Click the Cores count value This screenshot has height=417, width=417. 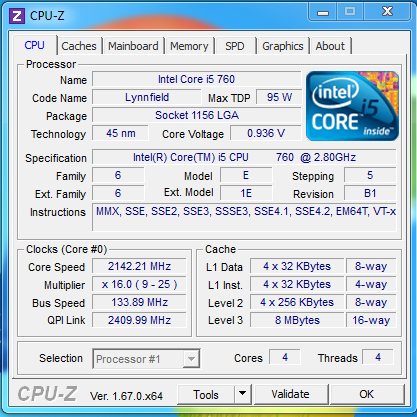click(285, 357)
